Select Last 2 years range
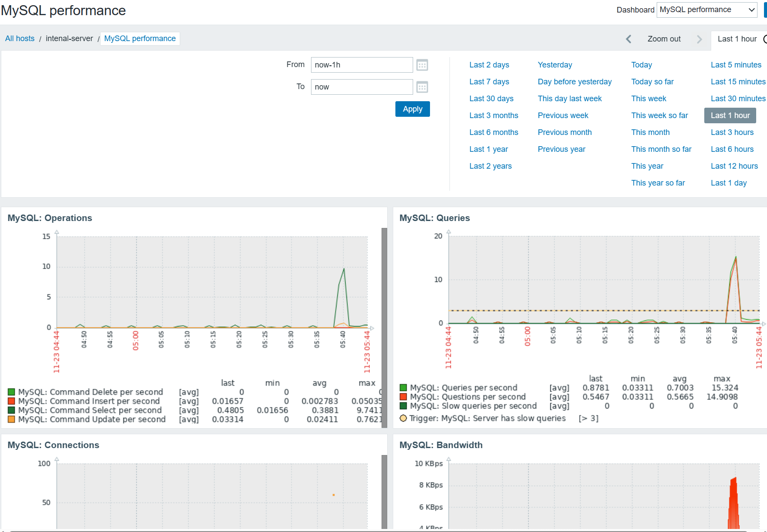Viewport: 767px width, 532px height. coord(491,166)
